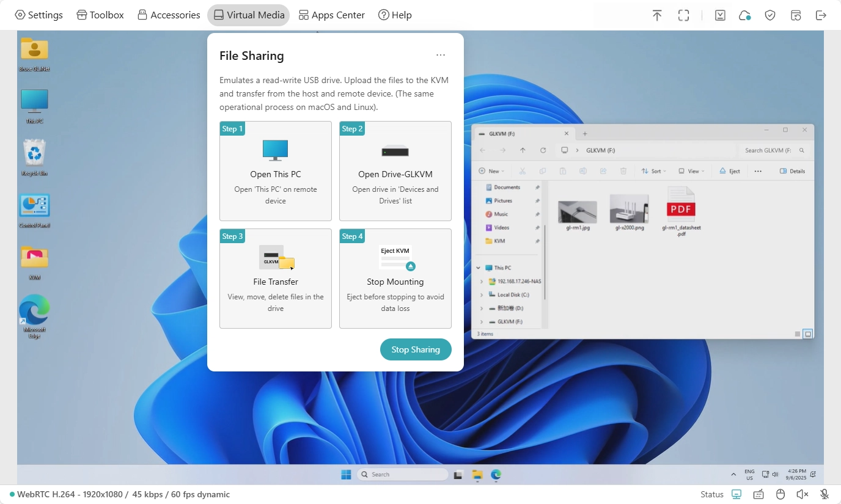The image size is (841, 504).
Task: Toggle the Details pane in Explorer
Action: (793, 171)
